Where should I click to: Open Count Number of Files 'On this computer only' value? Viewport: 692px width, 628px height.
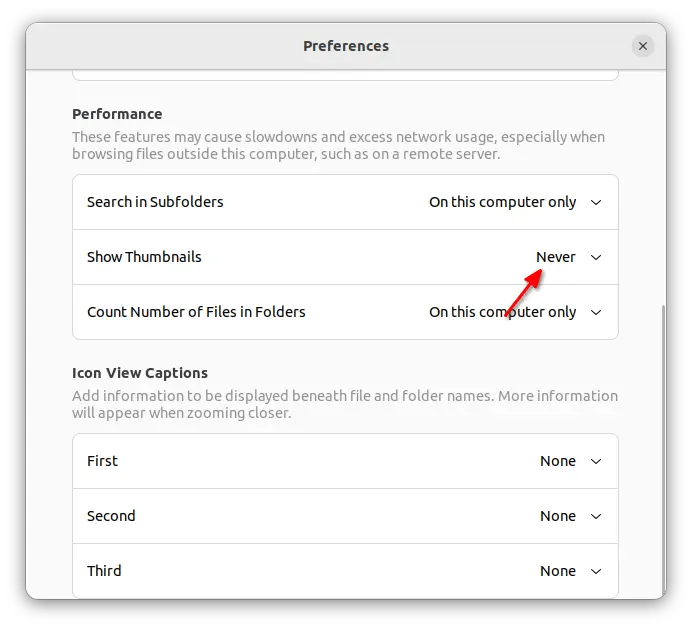502,312
